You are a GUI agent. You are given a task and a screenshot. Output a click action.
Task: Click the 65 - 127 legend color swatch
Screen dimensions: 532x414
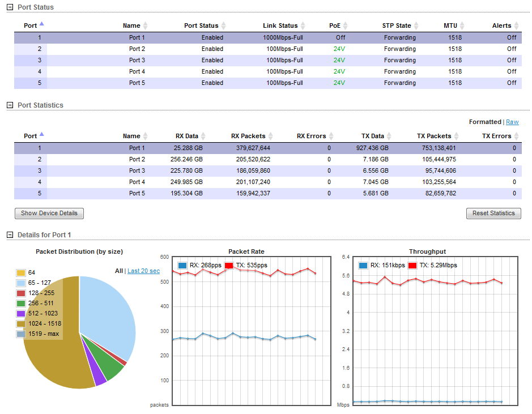pos(21,283)
